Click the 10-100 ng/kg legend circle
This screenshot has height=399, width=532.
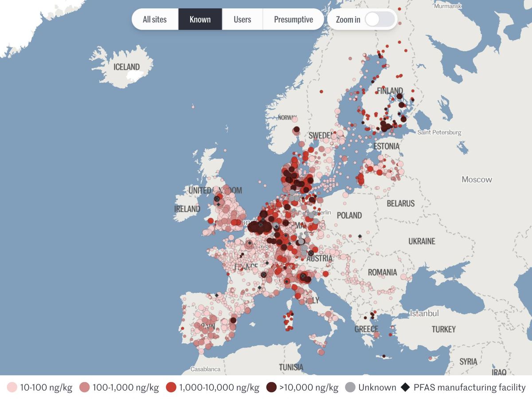(x=12, y=387)
